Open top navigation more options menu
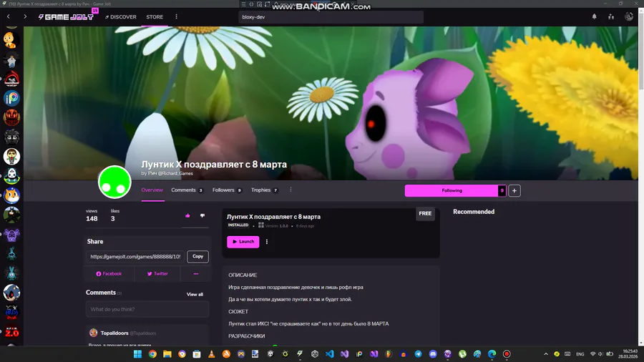The height and width of the screenshot is (362, 644). coord(177,17)
